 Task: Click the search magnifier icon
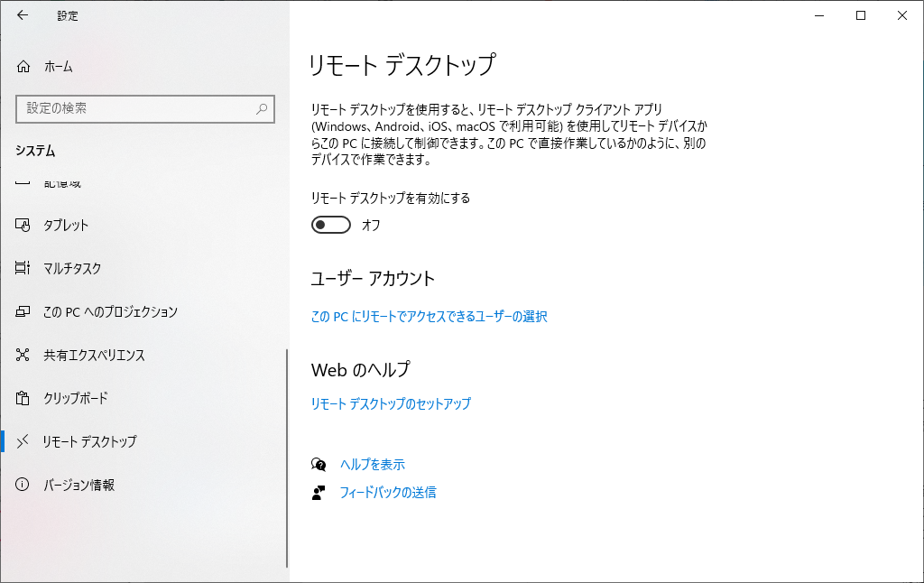[x=262, y=108]
